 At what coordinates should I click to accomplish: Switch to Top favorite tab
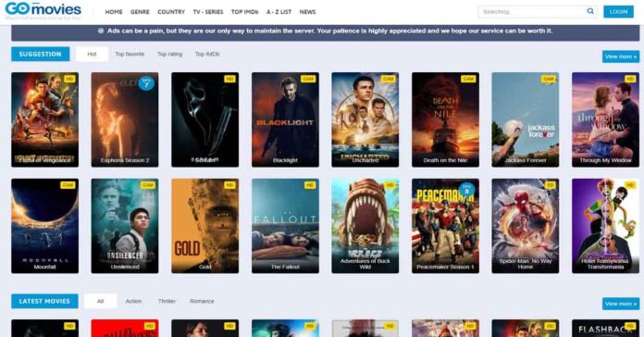(130, 54)
